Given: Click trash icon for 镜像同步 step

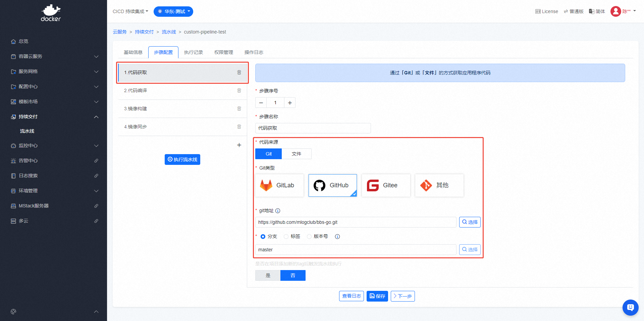Looking at the screenshot, I should [239, 127].
